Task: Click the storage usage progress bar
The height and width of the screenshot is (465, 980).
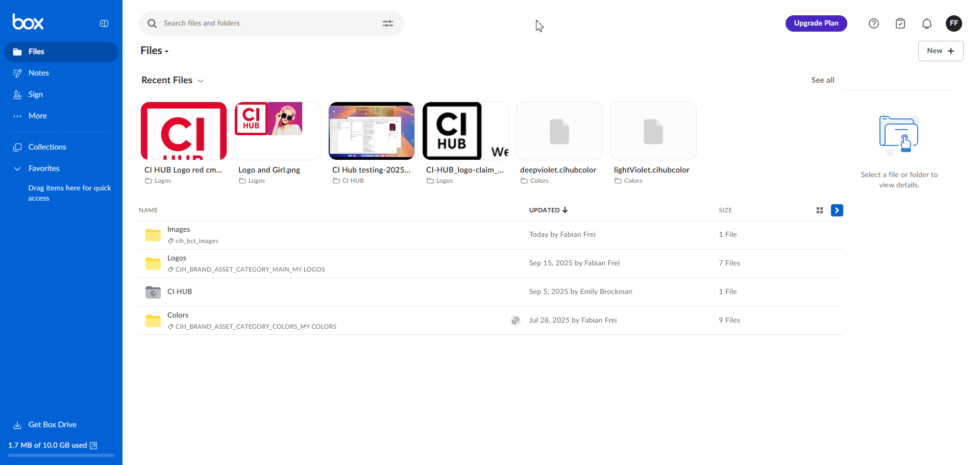Action: [x=61, y=455]
